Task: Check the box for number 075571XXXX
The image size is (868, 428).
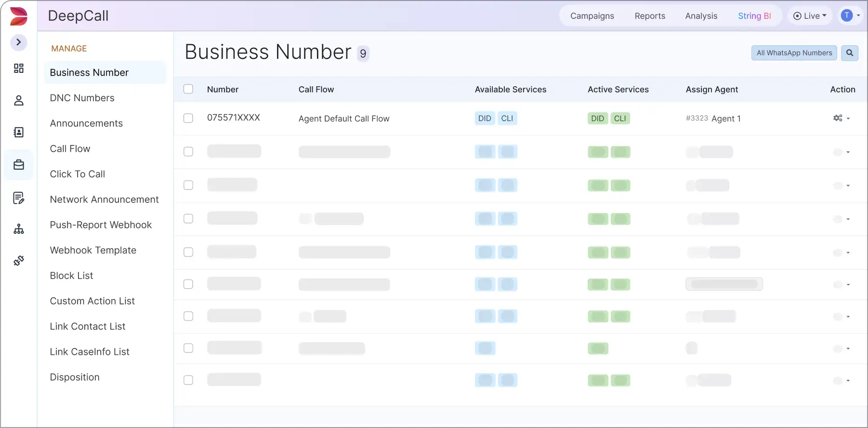Action: click(x=188, y=118)
